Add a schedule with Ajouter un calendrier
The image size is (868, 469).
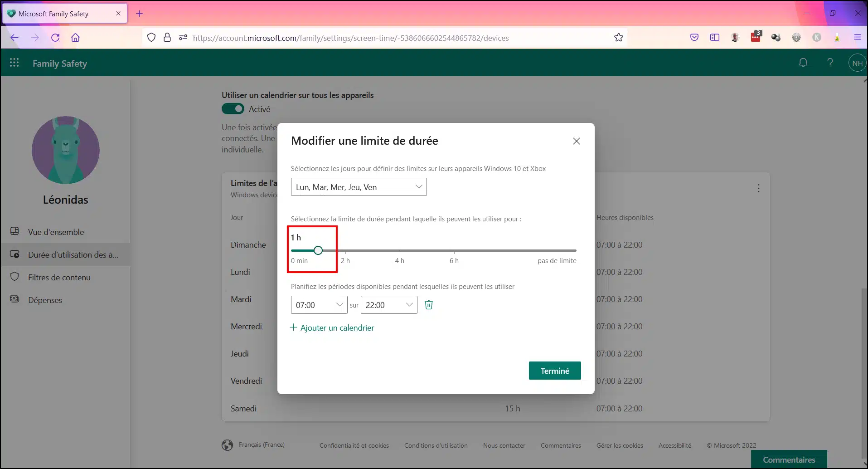(x=332, y=327)
